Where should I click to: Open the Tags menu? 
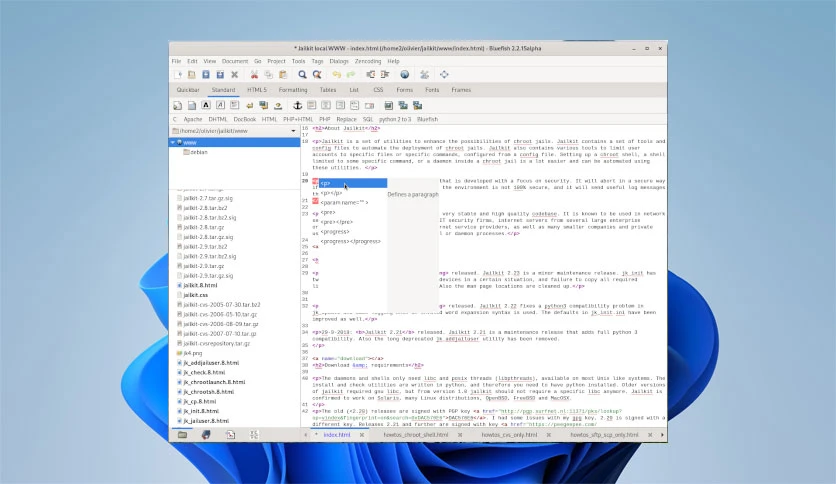[x=317, y=61]
